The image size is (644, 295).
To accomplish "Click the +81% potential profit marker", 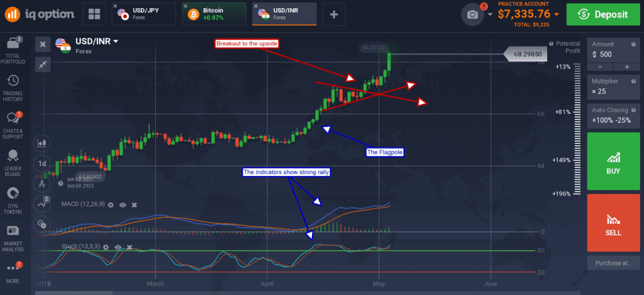I will click(562, 112).
